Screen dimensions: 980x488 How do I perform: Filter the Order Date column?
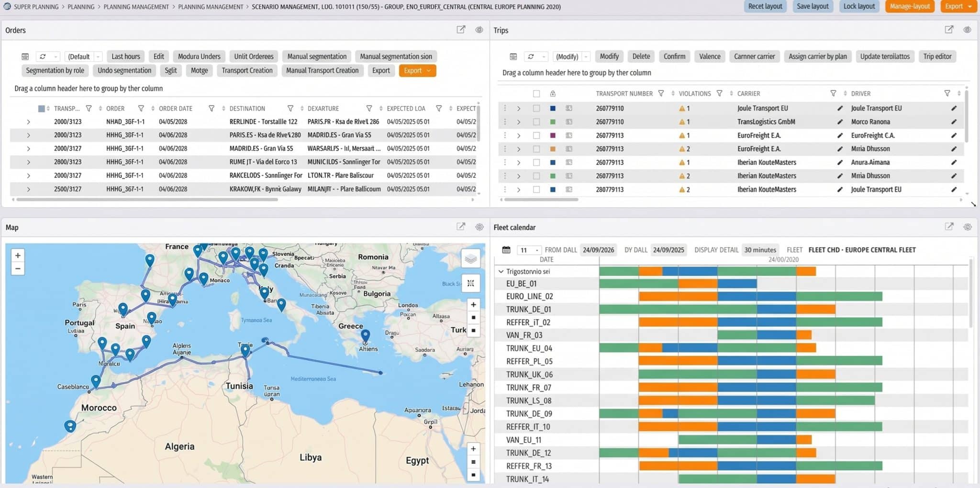click(212, 109)
